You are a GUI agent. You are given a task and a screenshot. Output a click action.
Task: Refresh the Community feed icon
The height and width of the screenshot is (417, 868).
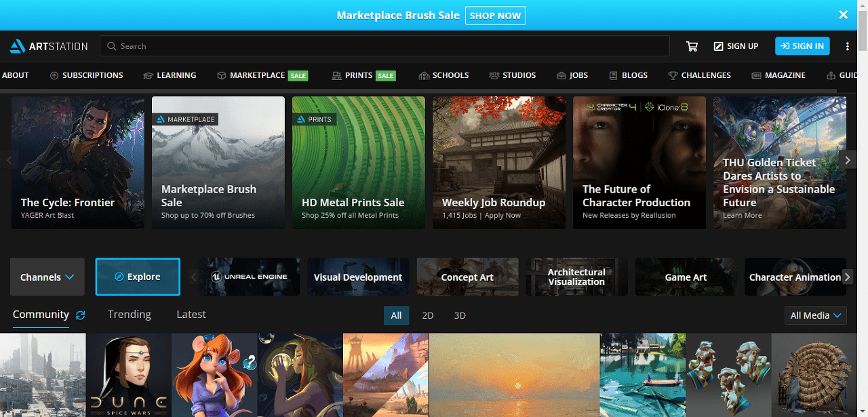pos(81,315)
